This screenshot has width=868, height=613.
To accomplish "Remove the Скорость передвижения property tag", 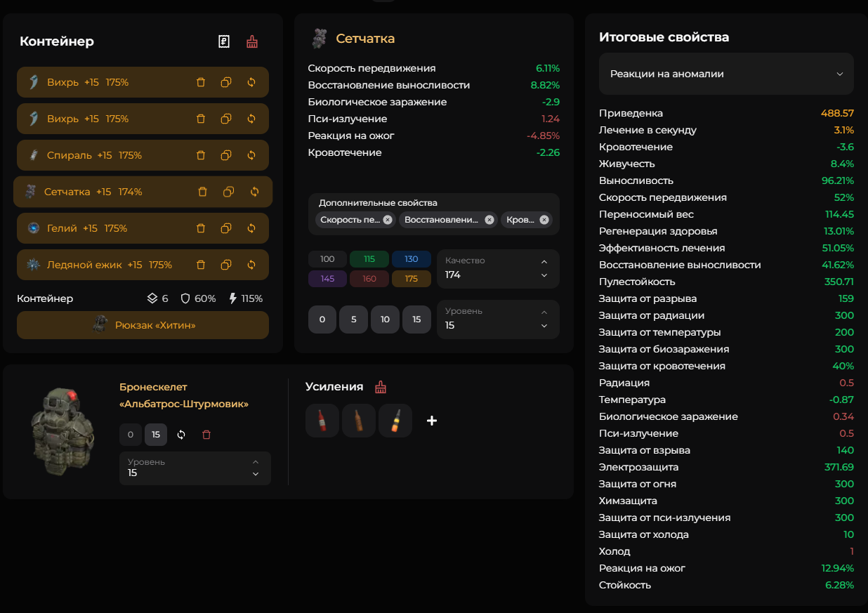I will pyautogui.click(x=388, y=220).
